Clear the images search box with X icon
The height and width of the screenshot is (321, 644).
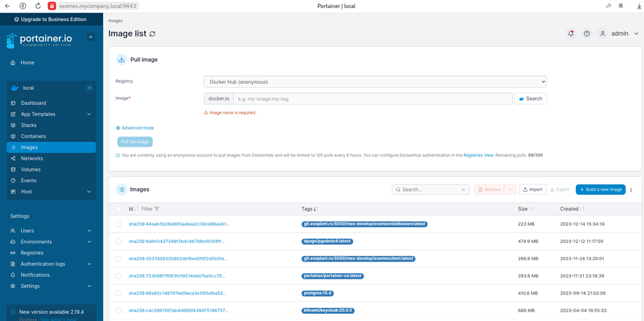[463, 190]
